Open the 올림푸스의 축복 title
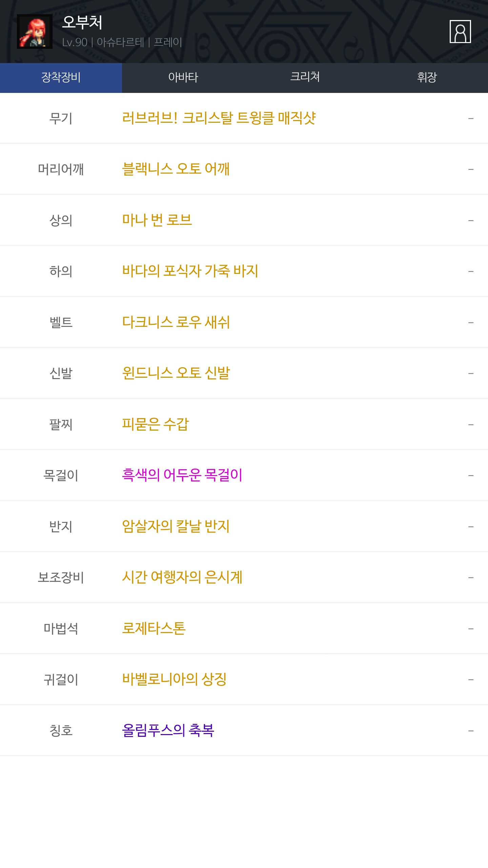Viewport: 488px width, 868px height. coord(168,730)
